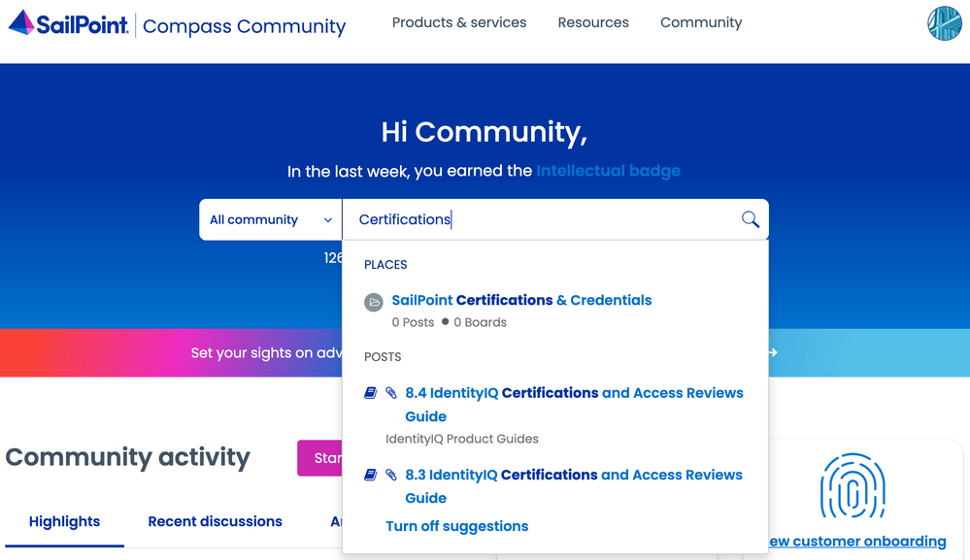Click the paperclip icon for the 8.4 guide
970x560 pixels.
(391, 393)
